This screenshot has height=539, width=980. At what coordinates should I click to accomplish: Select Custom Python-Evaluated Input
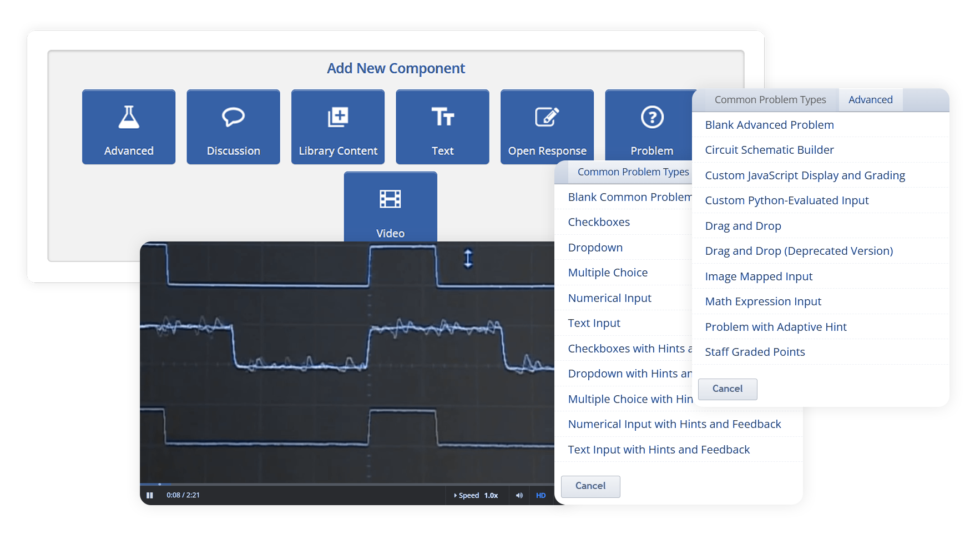(786, 200)
